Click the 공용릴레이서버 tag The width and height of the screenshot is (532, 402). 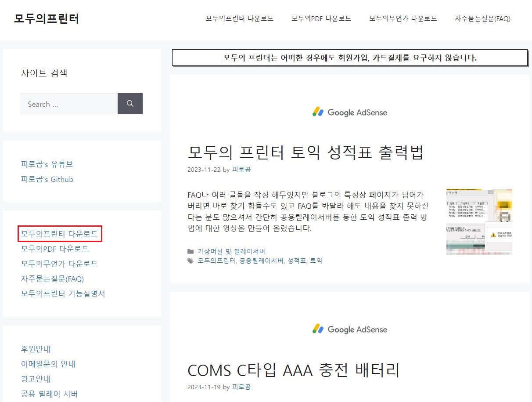(262, 261)
